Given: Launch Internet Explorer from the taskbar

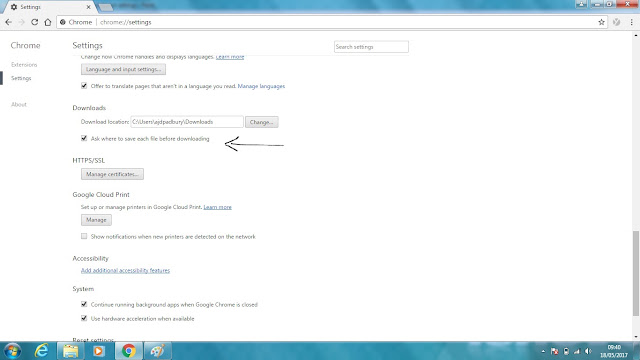Looking at the screenshot, I should 42,351.
